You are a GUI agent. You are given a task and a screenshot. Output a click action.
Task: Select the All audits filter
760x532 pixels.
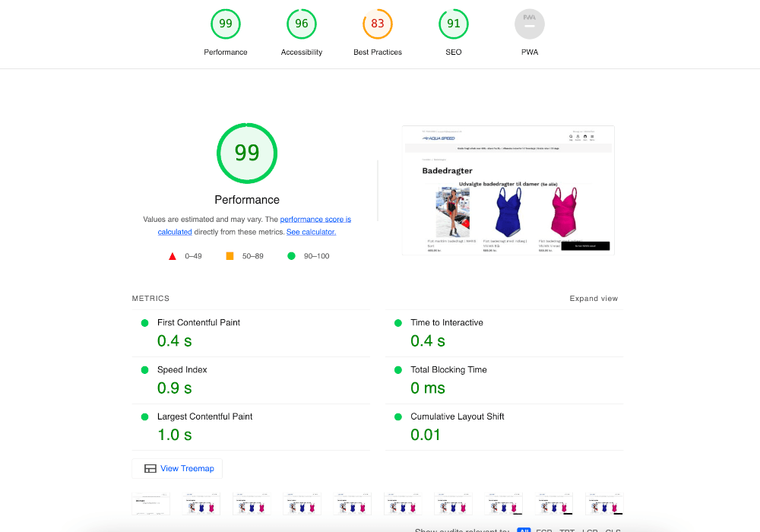pyautogui.click(x=524, y=530)
